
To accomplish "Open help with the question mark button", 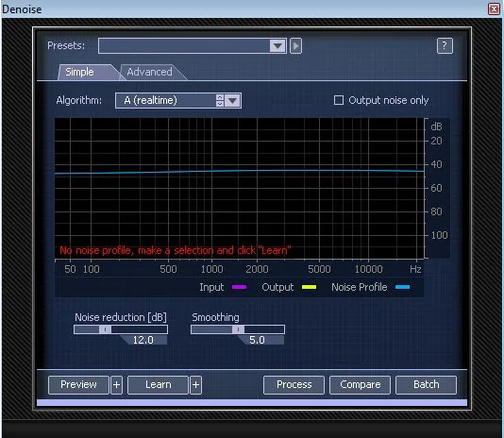I will click(445, 45).
